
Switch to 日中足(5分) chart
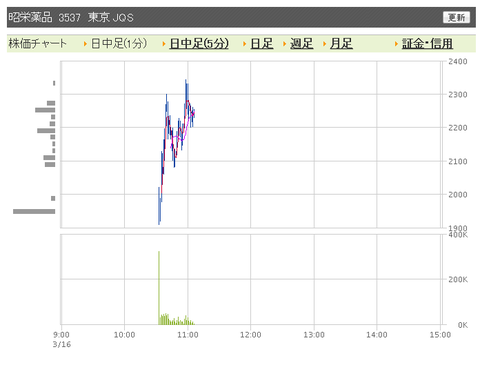click(x=199, y=43)
